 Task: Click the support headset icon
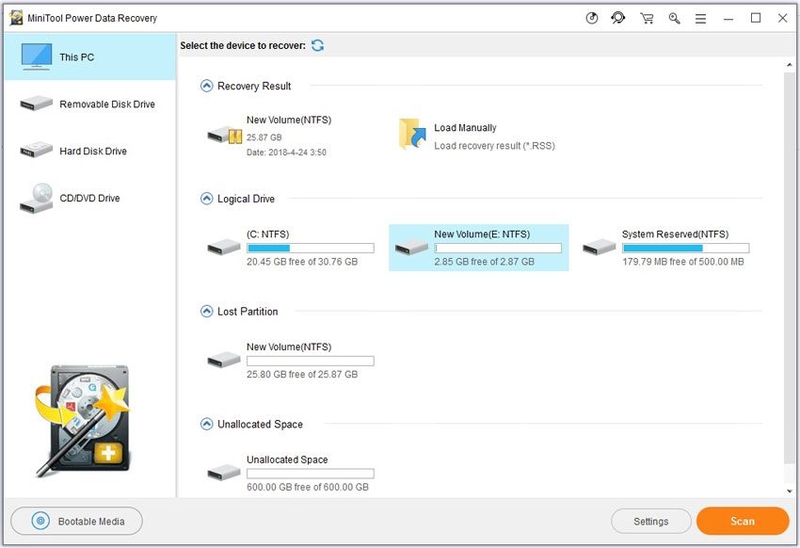(x=618, y=18)
